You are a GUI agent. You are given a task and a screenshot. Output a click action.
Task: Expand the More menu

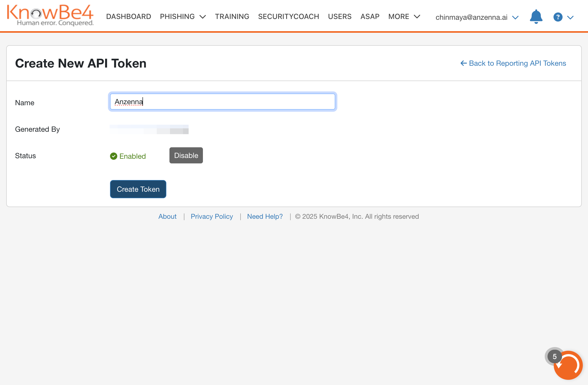coord(404,17)
